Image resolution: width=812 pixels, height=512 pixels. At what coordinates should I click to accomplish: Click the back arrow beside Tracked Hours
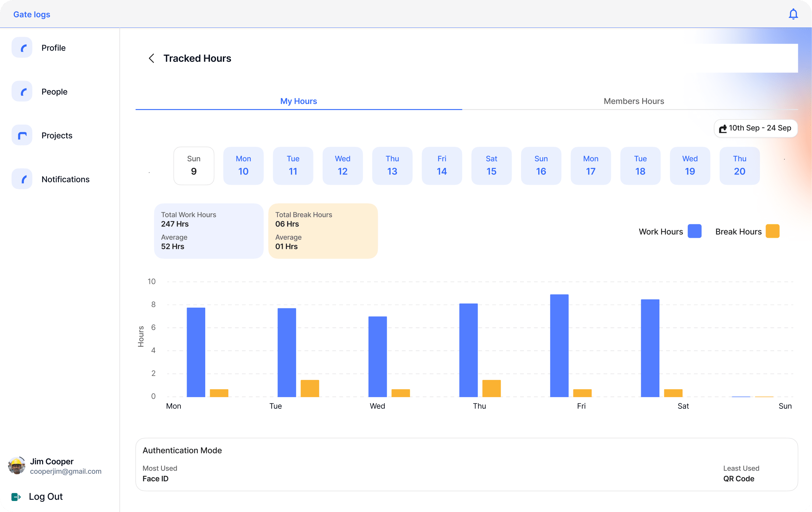(152, 58)
